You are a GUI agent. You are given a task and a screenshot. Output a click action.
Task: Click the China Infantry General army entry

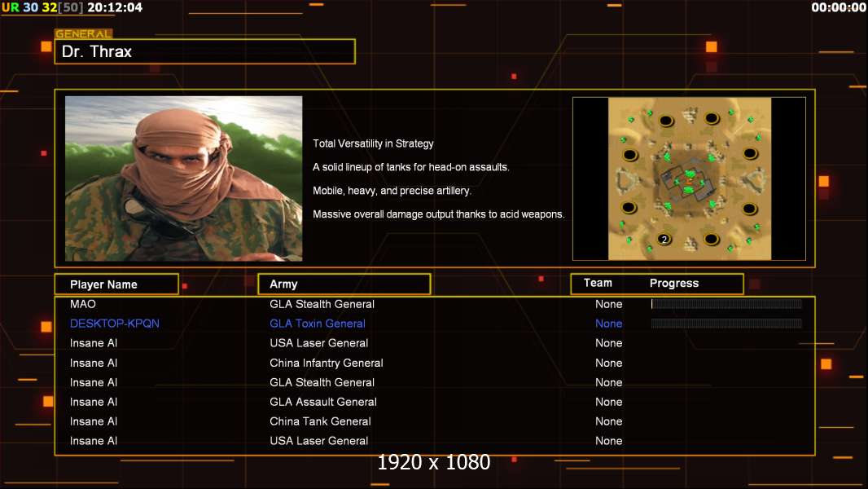coord(326,363)
